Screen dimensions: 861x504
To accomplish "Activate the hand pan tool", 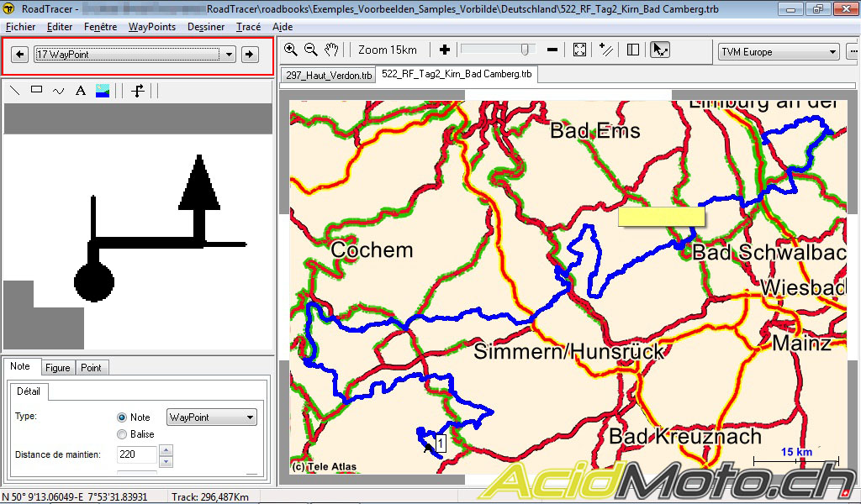I will [x=331, y=50].
